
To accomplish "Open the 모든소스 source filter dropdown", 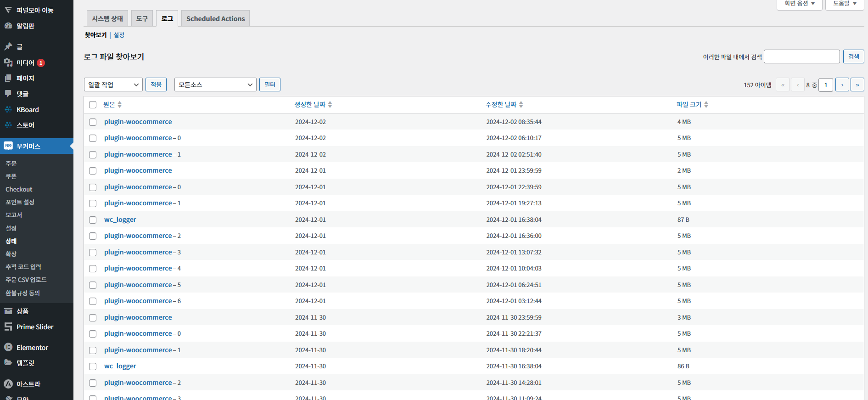I will (x=215, y=85).
